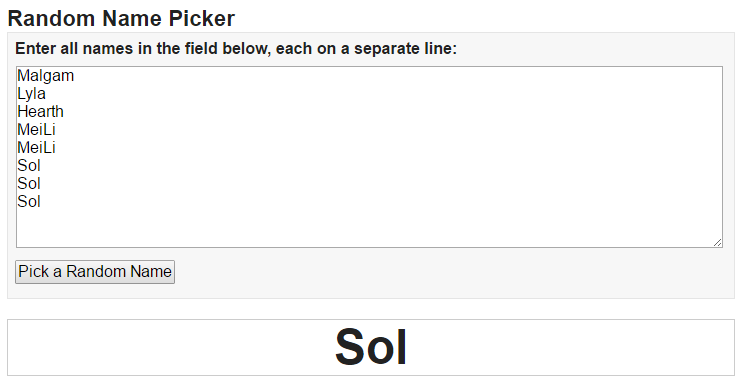Click blank result box area left of Sol
This screenshot has height=387, width=742.
pyautogui.click(x=170, y=348)
